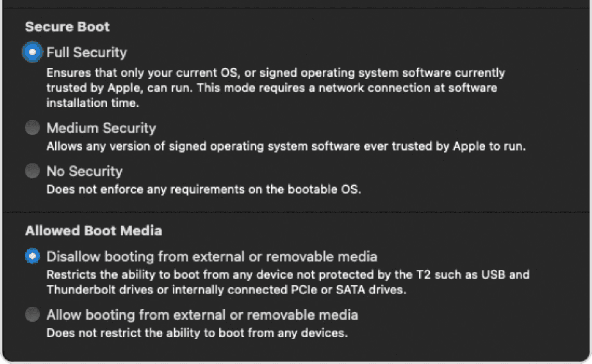Click the Disallow booting from external label
592x364 pixels.
[211, 256]
